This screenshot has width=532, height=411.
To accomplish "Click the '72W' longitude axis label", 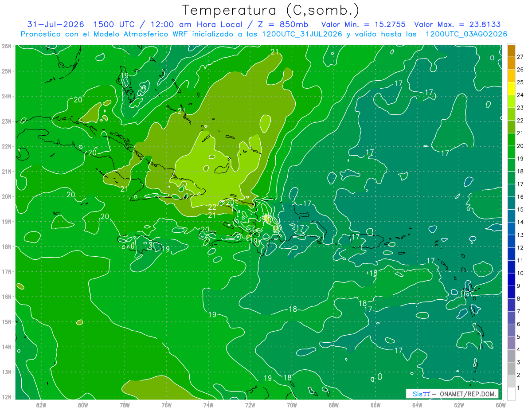I will [x=250, y=404].
